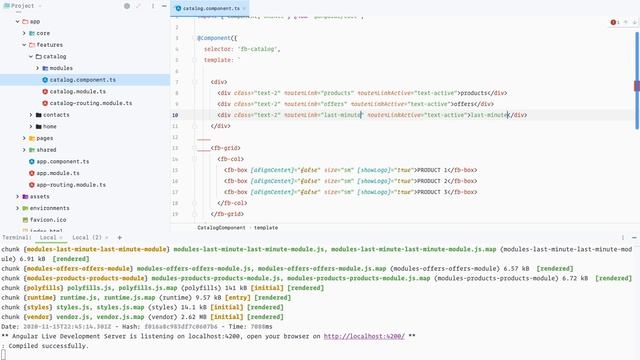
Task: Click the assets folder icon
Action: click(x=25, y=196)
